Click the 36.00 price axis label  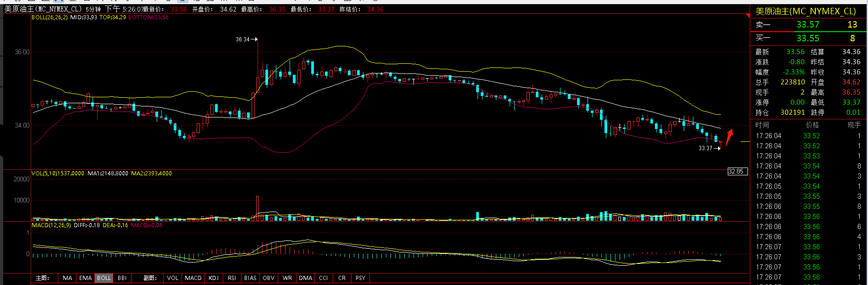(22, 52)
